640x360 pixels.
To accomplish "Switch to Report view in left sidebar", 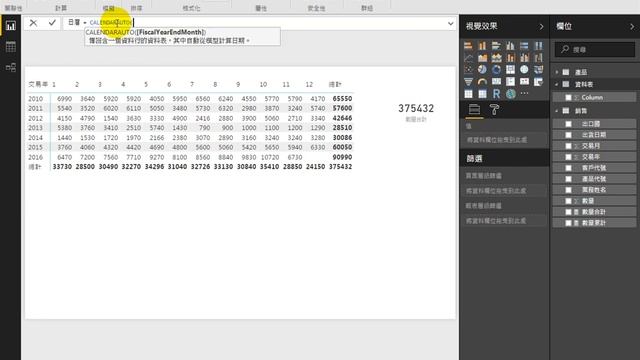I will coord(11,26).
